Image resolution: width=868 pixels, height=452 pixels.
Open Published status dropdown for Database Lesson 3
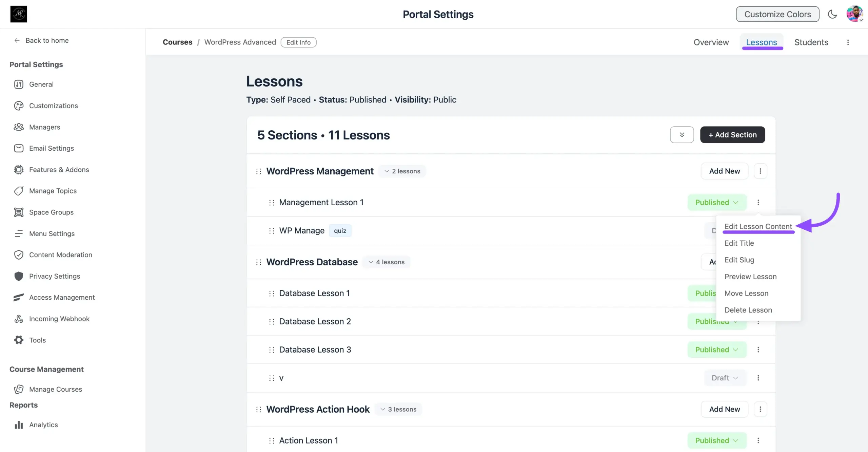point(717,350)
